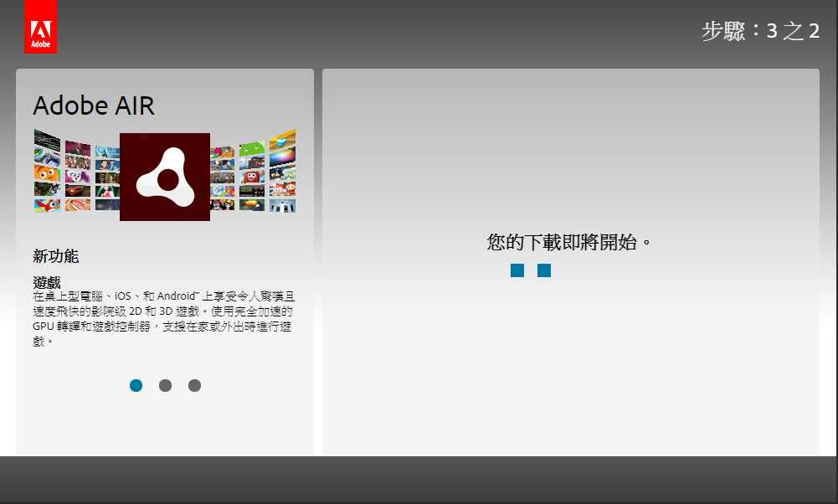Click the toucan bird thumbnail
Screen dimensions: 838x504
point(252,205)
